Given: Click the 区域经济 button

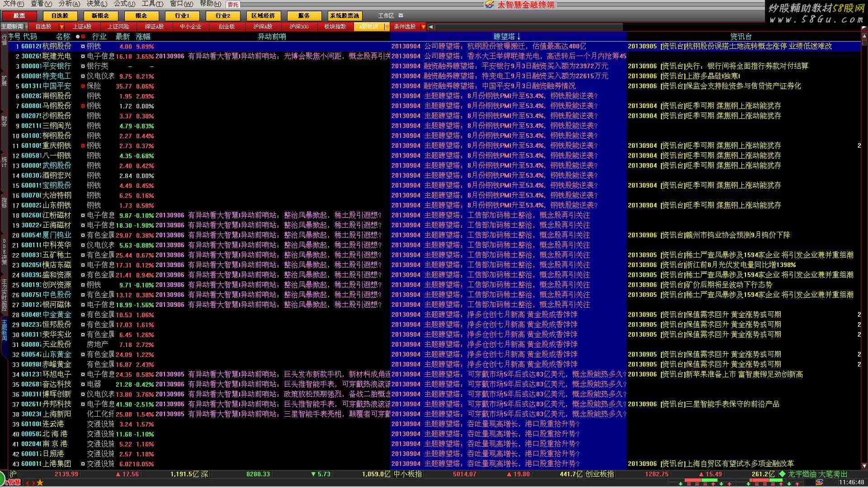Looking at the screenshot, I should tap(263, 15).
